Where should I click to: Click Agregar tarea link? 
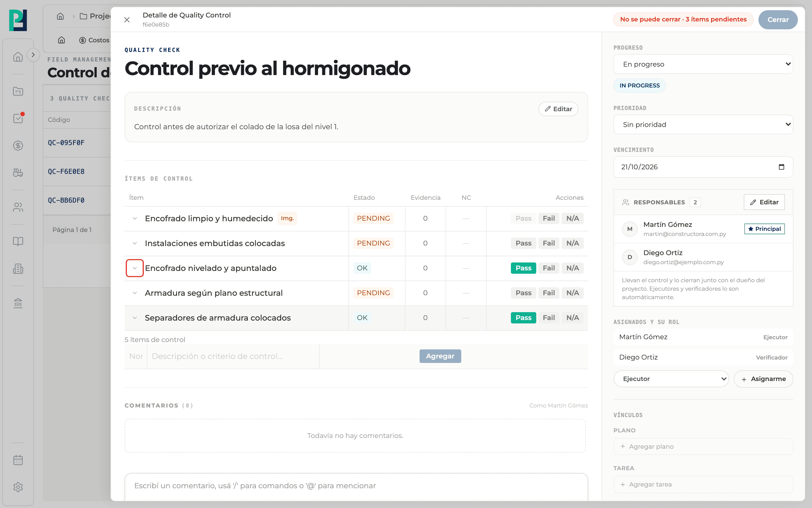[703, 485]
